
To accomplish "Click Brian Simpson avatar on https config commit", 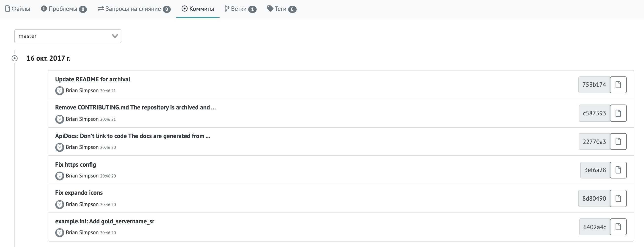I will tap(59, 176).
